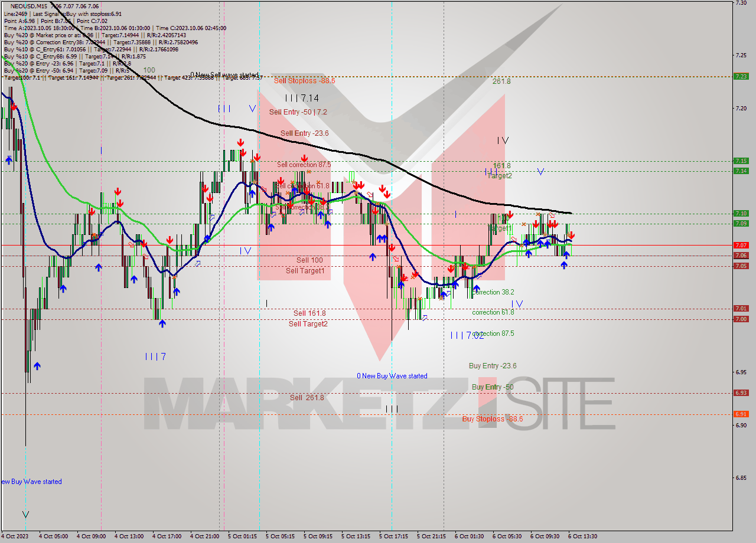Click the 7.30 price scale value
The image size is (756, 543).
click(741, 4)
